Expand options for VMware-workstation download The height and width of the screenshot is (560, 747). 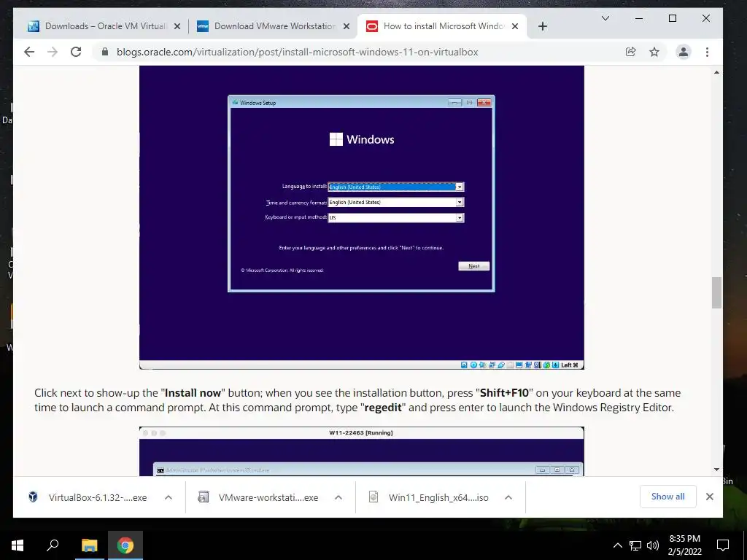[338, 497]
